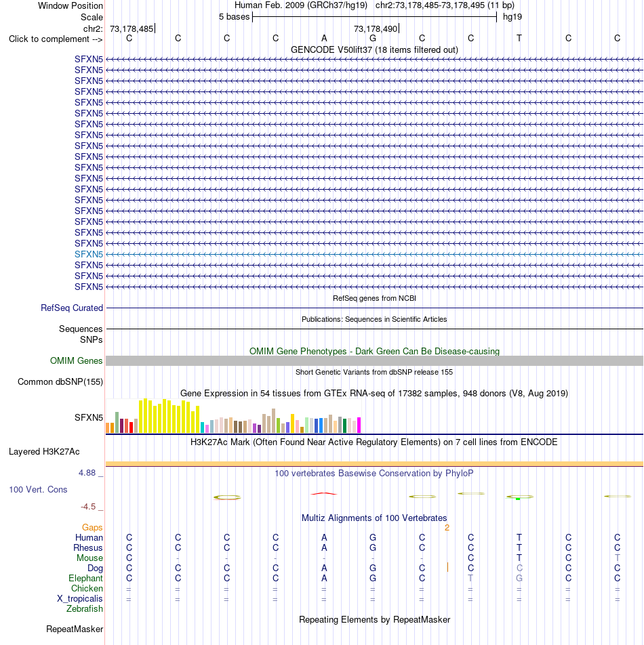Click base A in the reference sequence row
Screen dimensions: 644x645
(x=324, y=38)
